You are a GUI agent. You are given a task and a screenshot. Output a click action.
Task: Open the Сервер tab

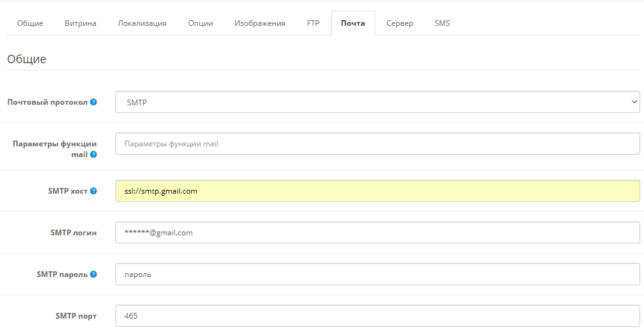(400, 23)
